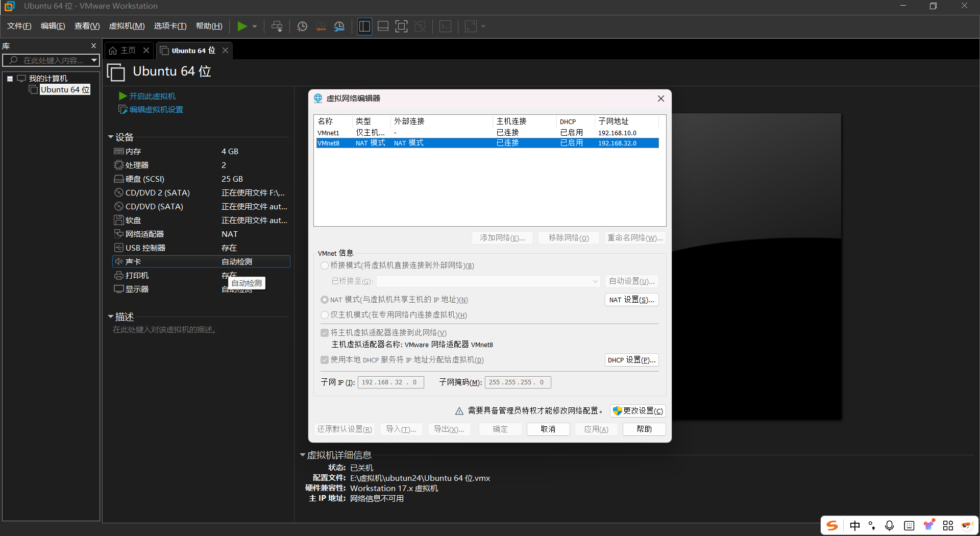Select the USB 控制器 device icon
This screenshot has width=980, height=536.
(x=118, y=248)
